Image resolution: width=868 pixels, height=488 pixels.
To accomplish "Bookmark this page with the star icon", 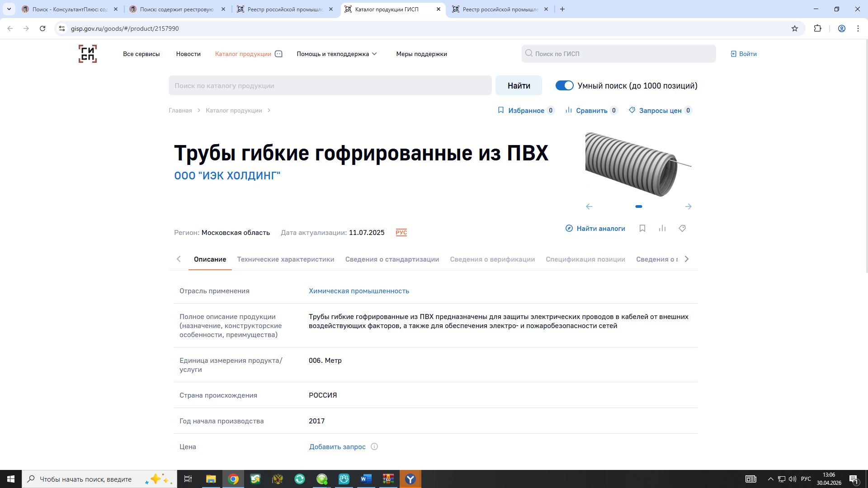I will pos(795,28).
